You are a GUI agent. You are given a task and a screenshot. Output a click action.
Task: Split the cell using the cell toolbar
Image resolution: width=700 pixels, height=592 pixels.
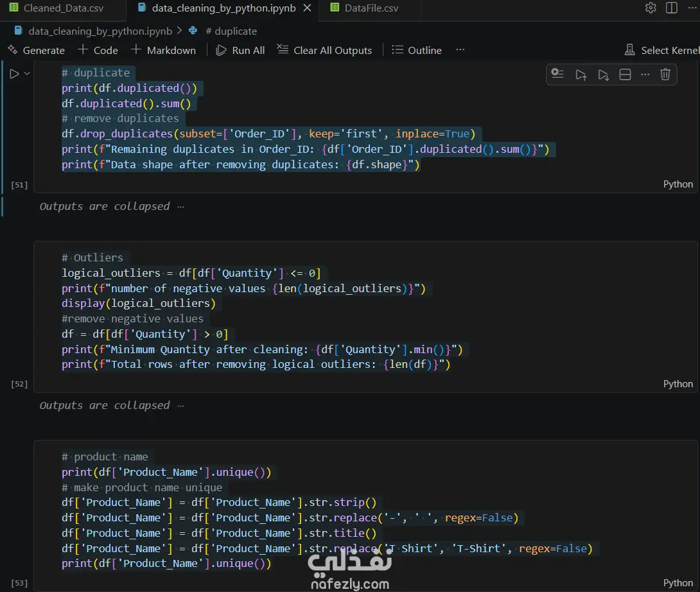pyautogui.click(x=625, y=74)
